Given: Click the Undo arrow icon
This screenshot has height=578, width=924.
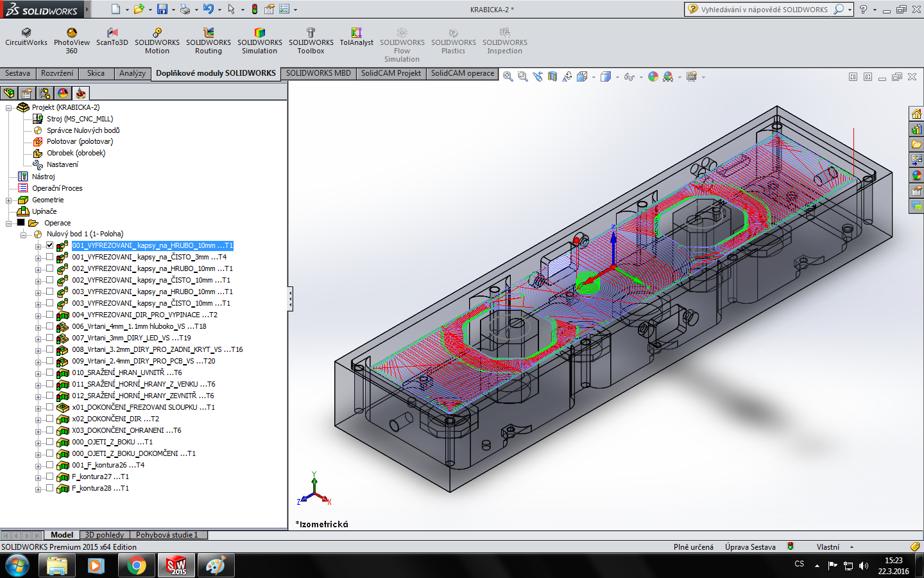Looking at the screenshot, I should click(209, 9).
